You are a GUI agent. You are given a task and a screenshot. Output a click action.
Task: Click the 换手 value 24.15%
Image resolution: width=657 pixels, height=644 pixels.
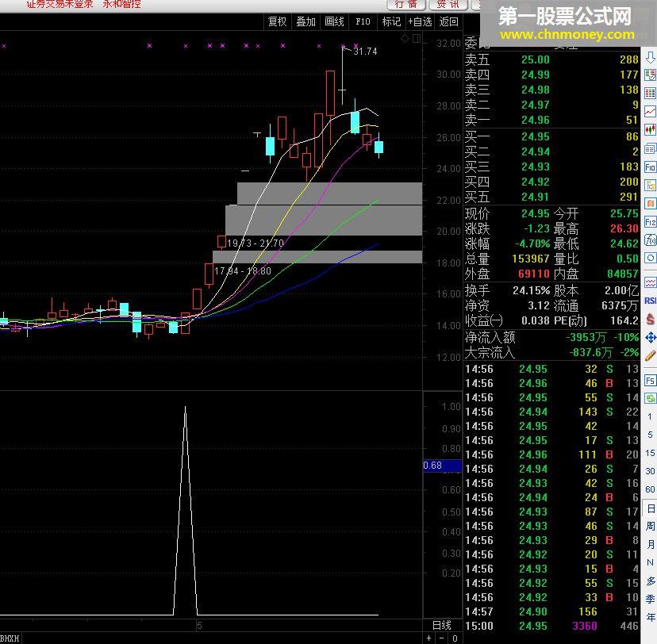coord(531,290)
